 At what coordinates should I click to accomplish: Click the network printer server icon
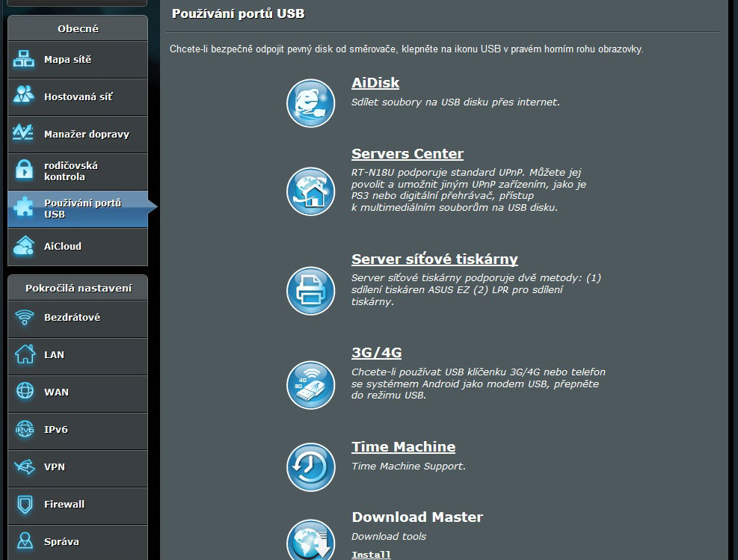(310, 291)
